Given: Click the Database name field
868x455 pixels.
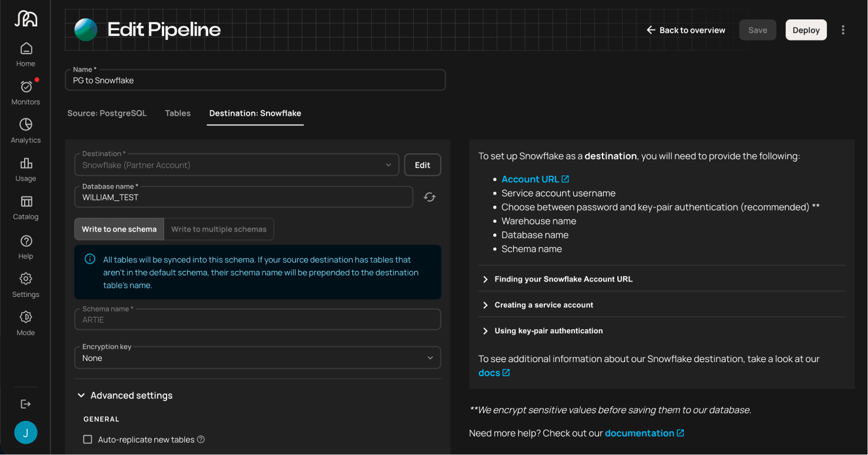Looking at the screenshot, I should click(x=244, y=197).
